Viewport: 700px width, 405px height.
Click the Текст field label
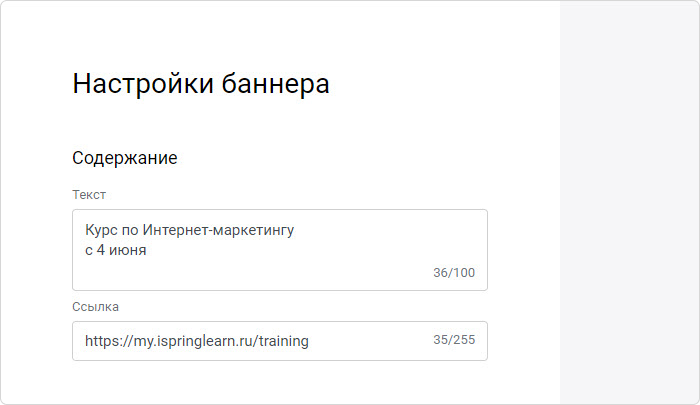[89, 195]
